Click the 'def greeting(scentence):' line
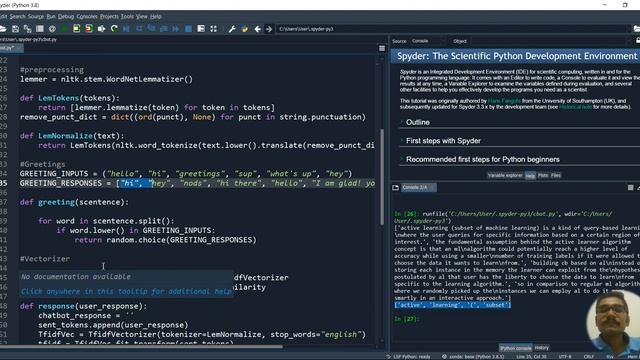This screenshot has width=640, height=360. click(x=74, y=202)
